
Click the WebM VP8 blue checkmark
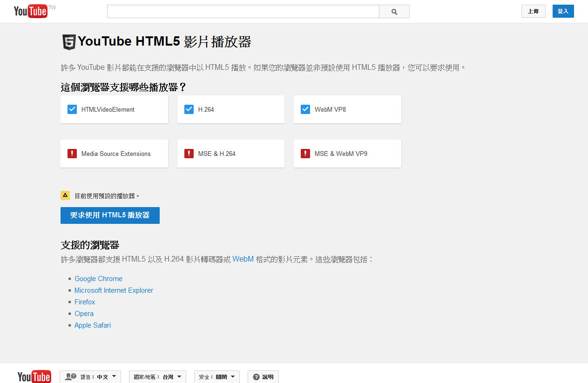(305, 109)
